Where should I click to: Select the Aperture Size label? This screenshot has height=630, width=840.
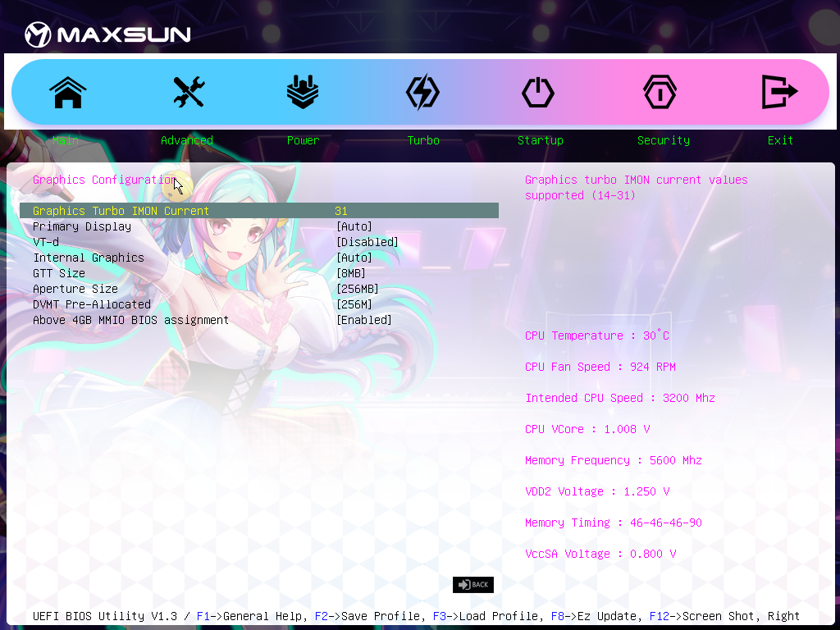[x=75, y=289]
